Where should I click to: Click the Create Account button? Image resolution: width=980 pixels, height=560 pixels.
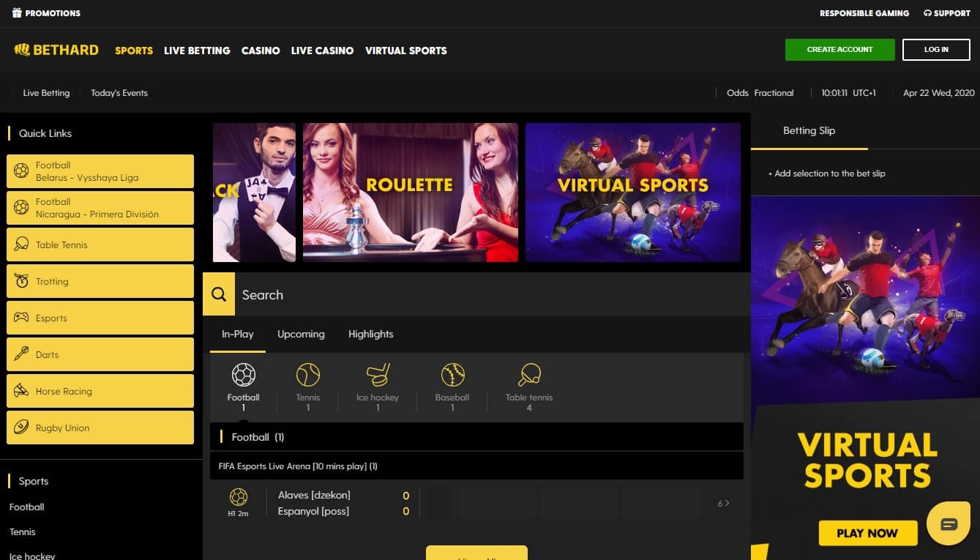tap(840, 50)
